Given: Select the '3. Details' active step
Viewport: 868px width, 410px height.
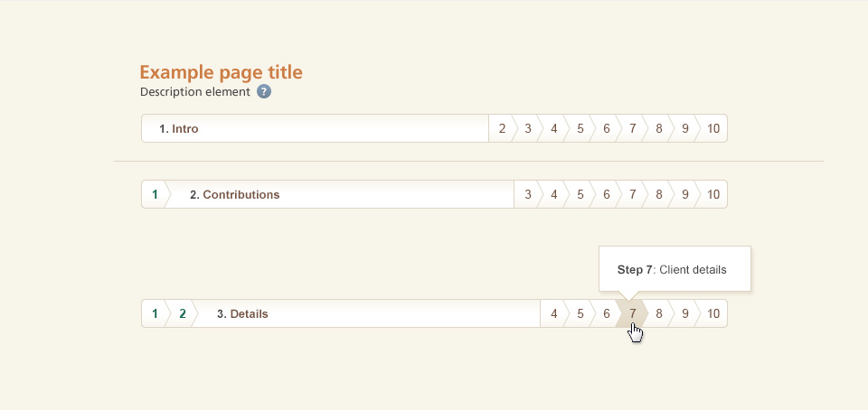Looking at the screenshot, I should [242, 313].
